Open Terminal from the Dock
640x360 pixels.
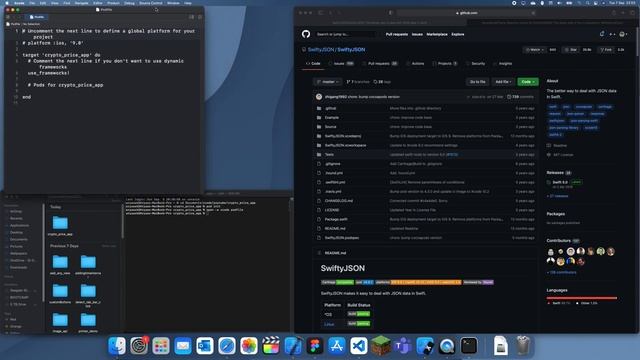469,346
